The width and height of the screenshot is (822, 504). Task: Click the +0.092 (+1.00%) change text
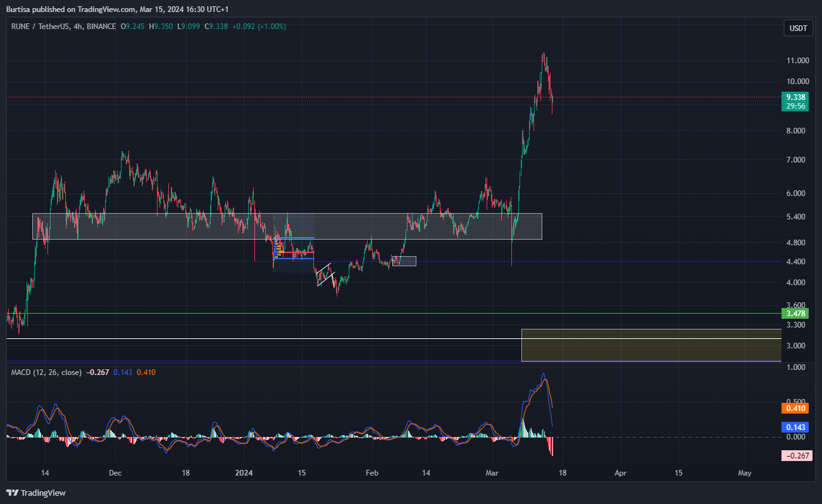(258, 27)
